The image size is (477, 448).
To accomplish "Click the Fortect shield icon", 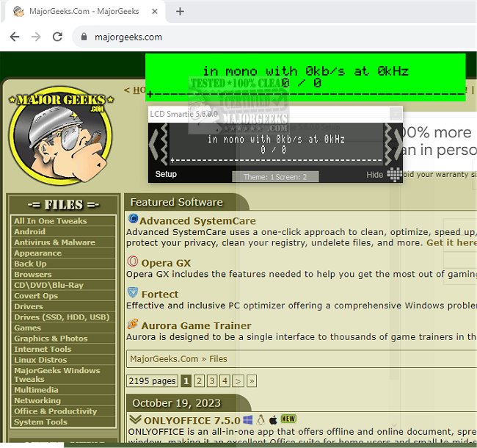I will pyautogui.click(x=133, y=292).
